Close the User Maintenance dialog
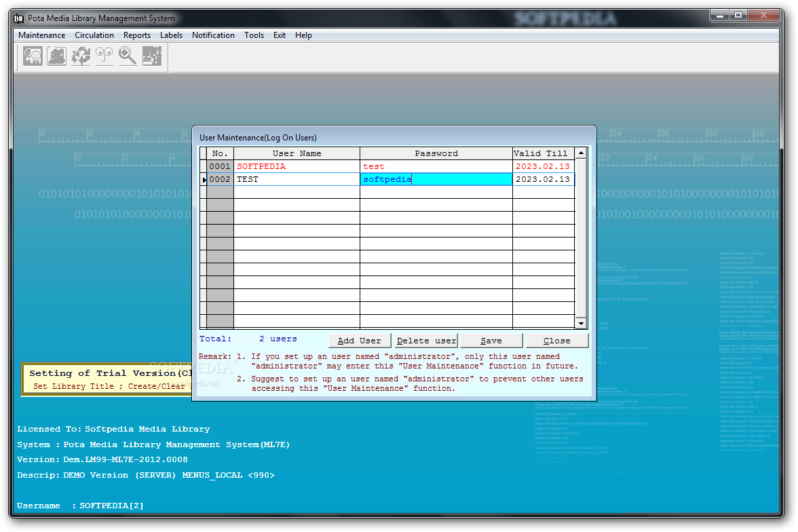The image size is (798, 532). tap(556, 341)
